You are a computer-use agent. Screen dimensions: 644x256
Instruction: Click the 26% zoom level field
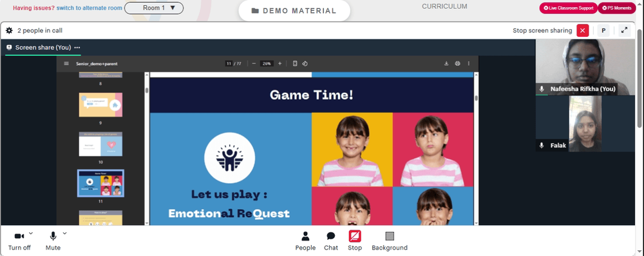click(x=267, y=63)
